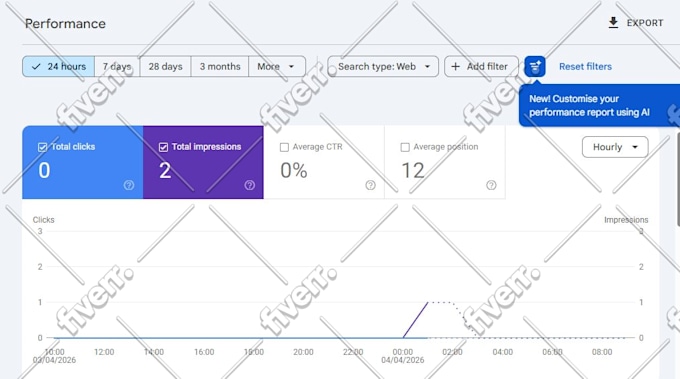Click the Performance heading
Image resolution: width=680 pixels, height=379 pixels.
coord(65,23)
